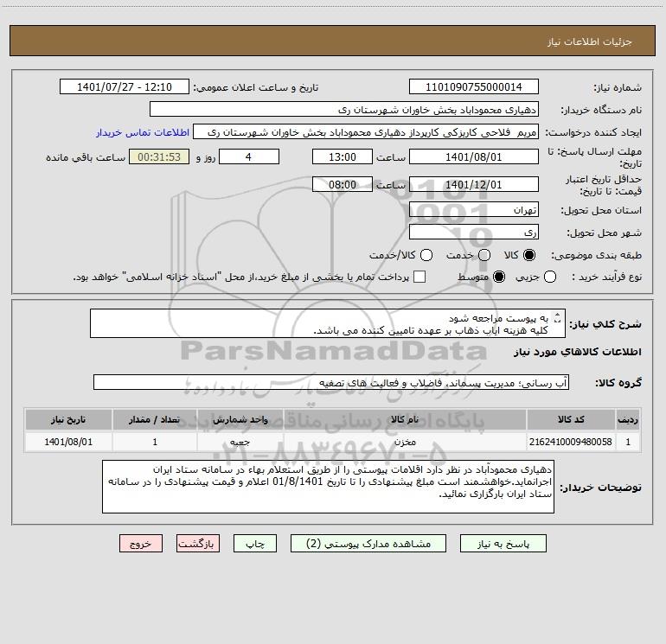Click the response deadline date 1401/08/01 field
This screenshot has width=666, height=644.
(x=474, y=157)
